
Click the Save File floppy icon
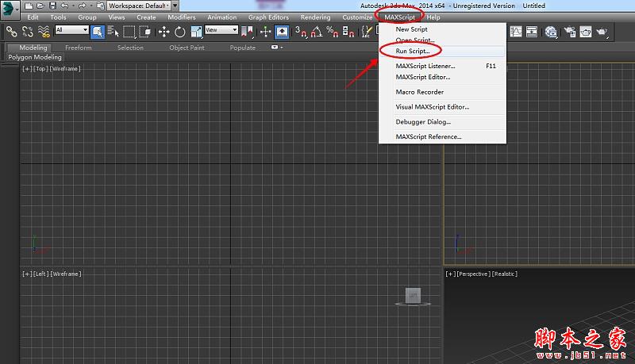[x=52, y=6]
